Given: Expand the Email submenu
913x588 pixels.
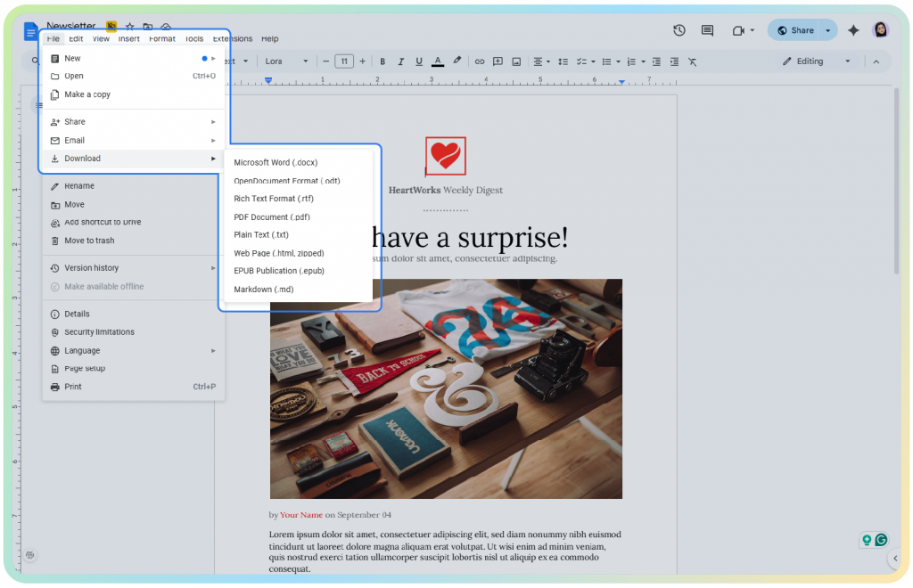Looking at the screenshot, I should (x=134, y=140).
